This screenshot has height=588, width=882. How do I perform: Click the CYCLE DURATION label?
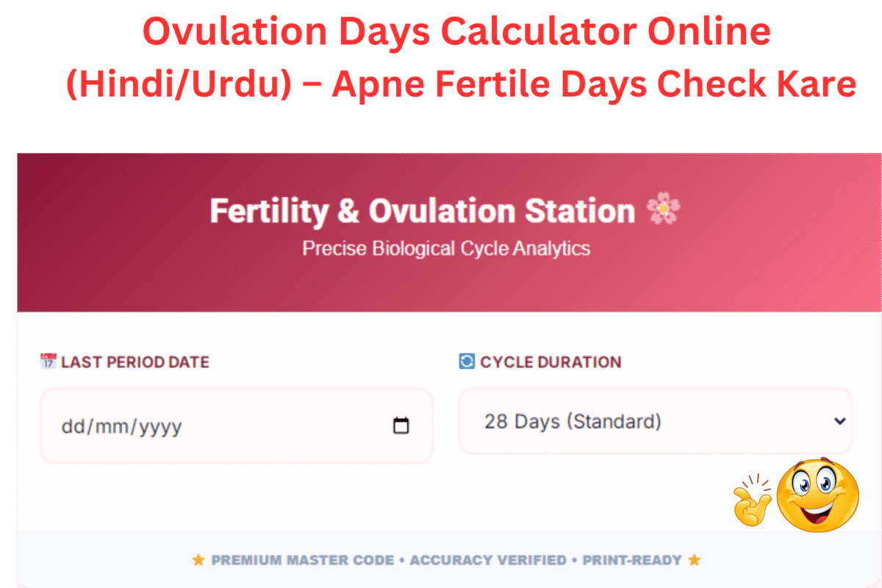(x=550, y=362)
